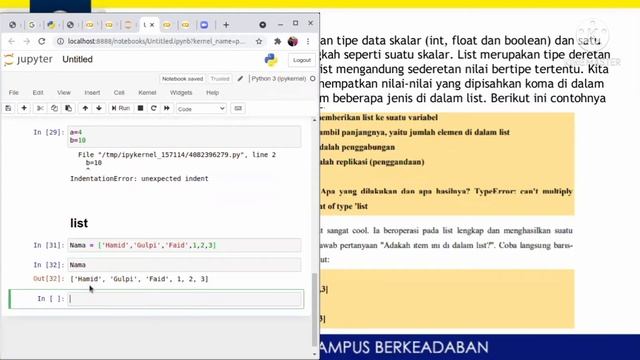Click the Trusted notebook indicator

(220, 79)
